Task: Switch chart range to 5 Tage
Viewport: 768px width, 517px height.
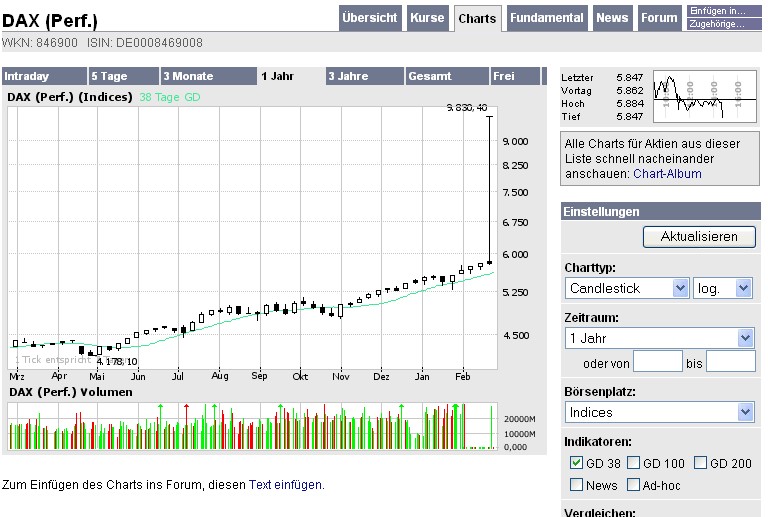Action: point(124,76)
